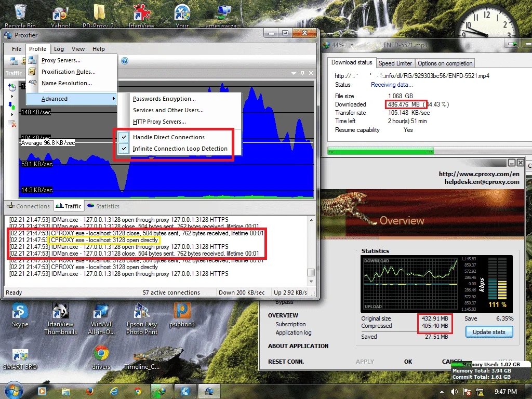The image size is (532, 399).
Task: Click the log scrollbar thumb in Proxifier
Action: (x=311, y=272)
